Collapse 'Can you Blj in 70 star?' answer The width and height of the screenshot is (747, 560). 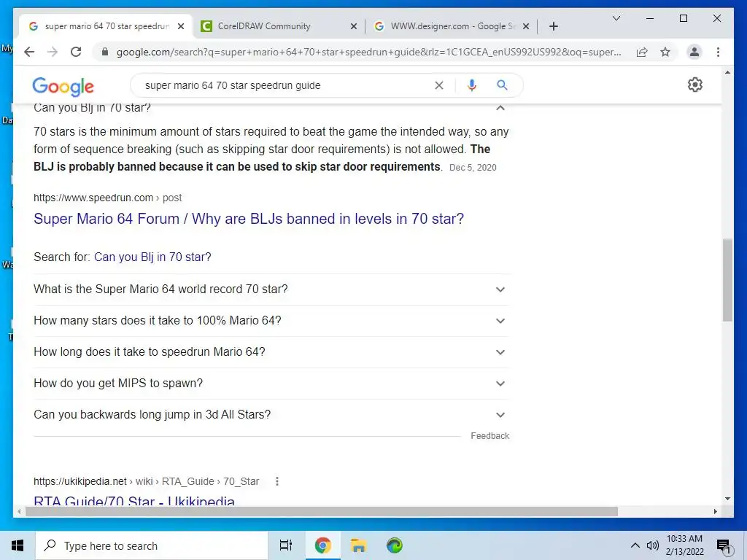(500, 108)
